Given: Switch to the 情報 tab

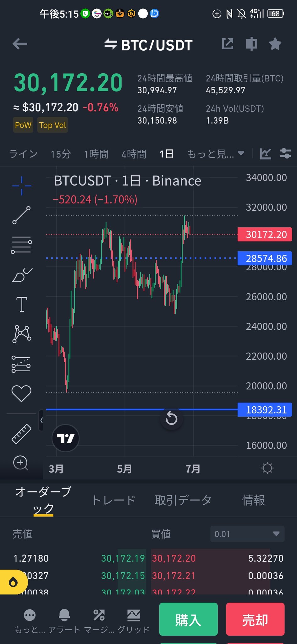Looking at the screenshot, I should (254, 500).
